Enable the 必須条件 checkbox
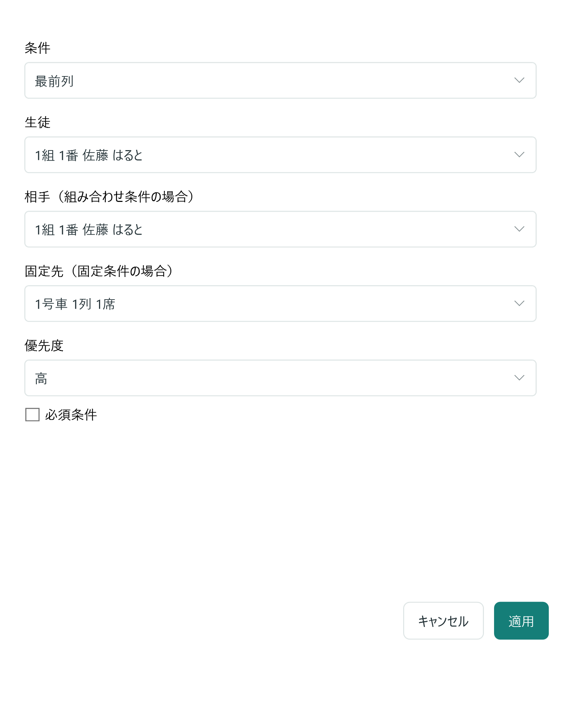This screenshot has width=588, height=702. click(x=32, y=414)
